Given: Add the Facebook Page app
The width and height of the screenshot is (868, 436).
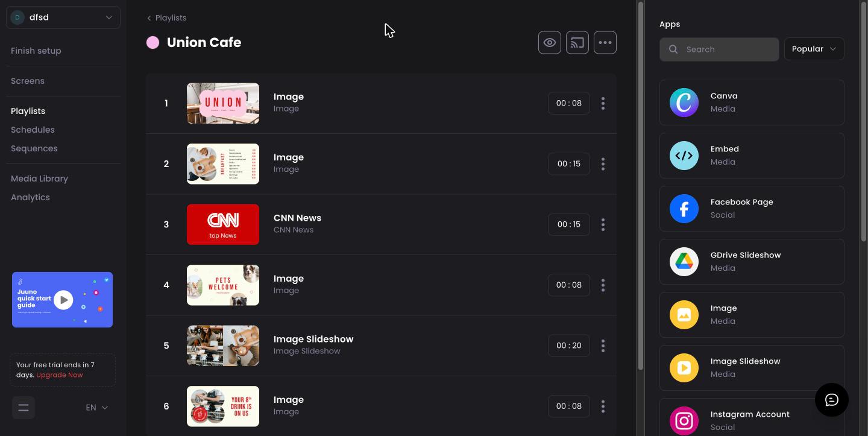Looking at the screenshot, I should click(x=752, y=209).
